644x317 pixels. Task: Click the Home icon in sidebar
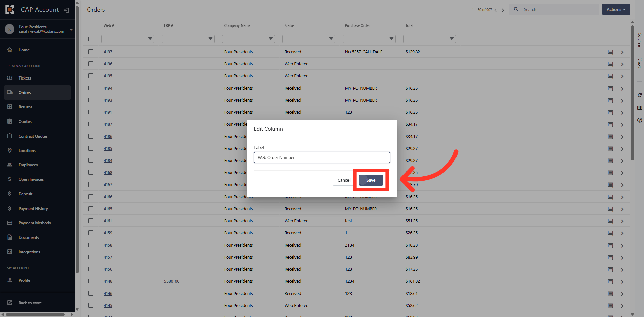(10, 50)
